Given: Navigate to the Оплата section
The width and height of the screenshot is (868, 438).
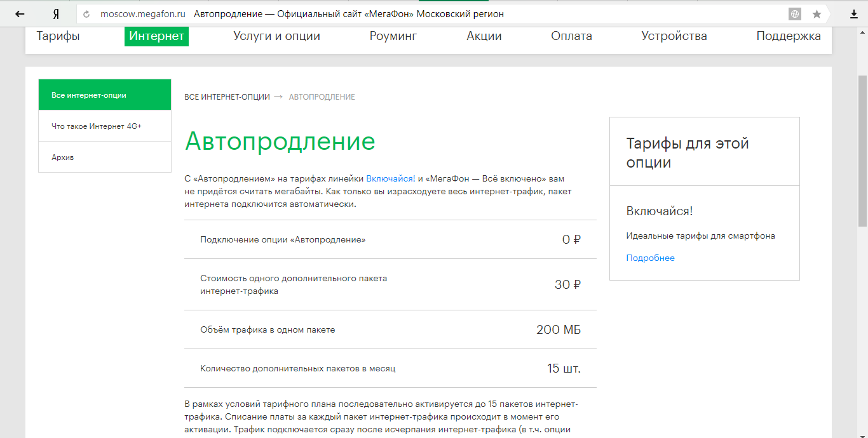Looking at the screenshot, I should pyautogui.click(x=571, y=36).
